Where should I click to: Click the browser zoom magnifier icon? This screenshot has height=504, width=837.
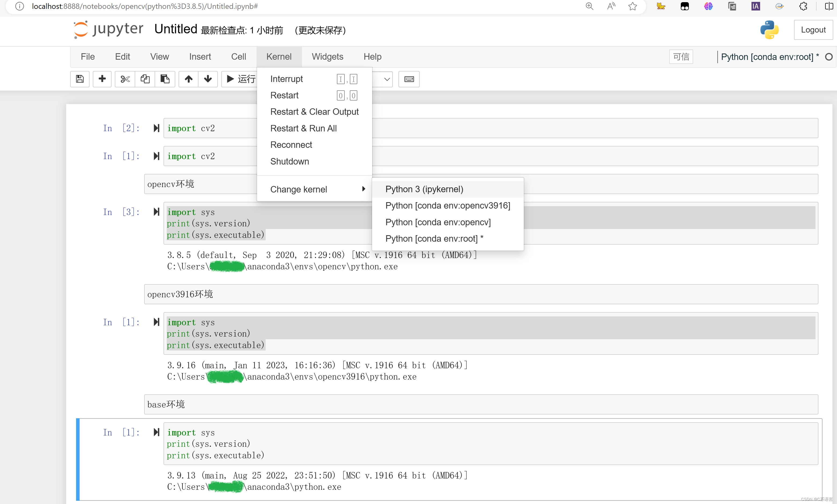[x=589, y=6]
